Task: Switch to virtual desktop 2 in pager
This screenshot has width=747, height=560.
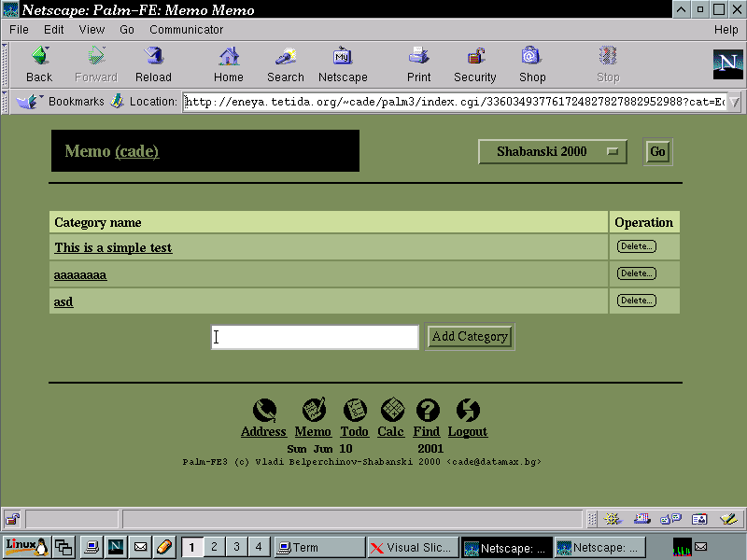Action: (x=214, y=547)
